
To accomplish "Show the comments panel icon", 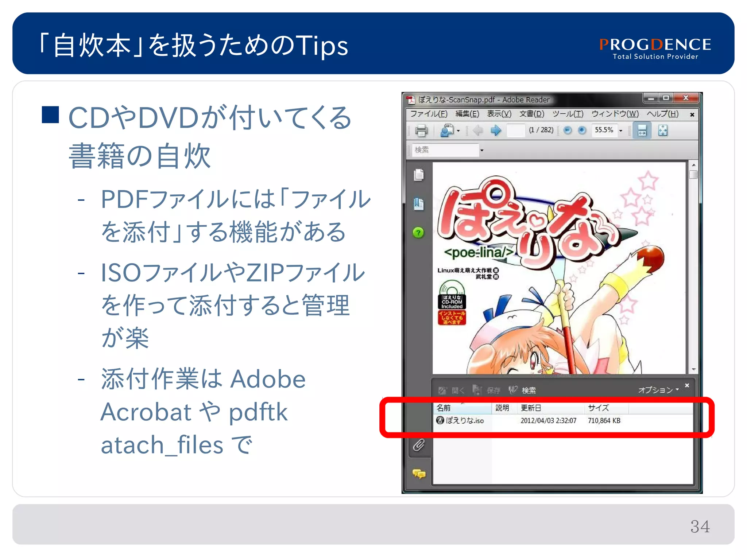I will pyautogui.click(x=419, y=474).
